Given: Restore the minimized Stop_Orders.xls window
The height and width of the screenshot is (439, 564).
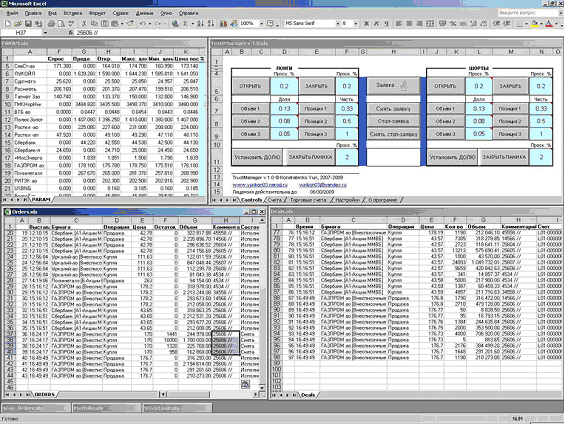Looking at the screenshot, I should point(36,408).
